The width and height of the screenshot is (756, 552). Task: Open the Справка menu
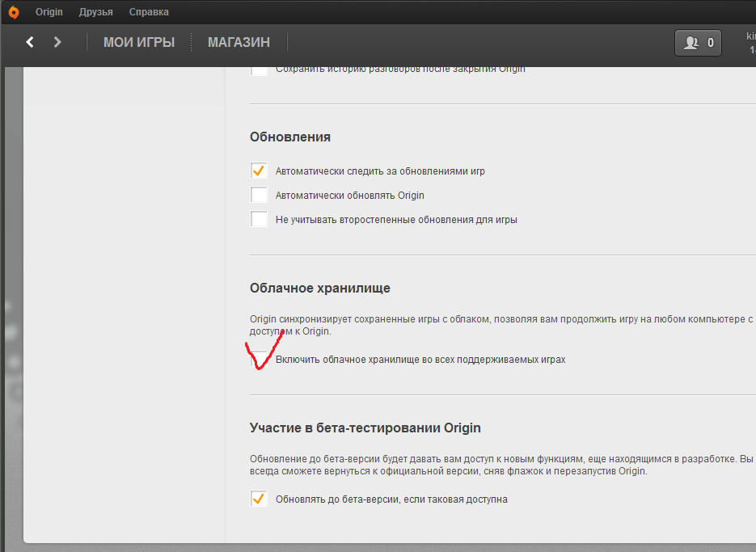click(x=149, y=12)
